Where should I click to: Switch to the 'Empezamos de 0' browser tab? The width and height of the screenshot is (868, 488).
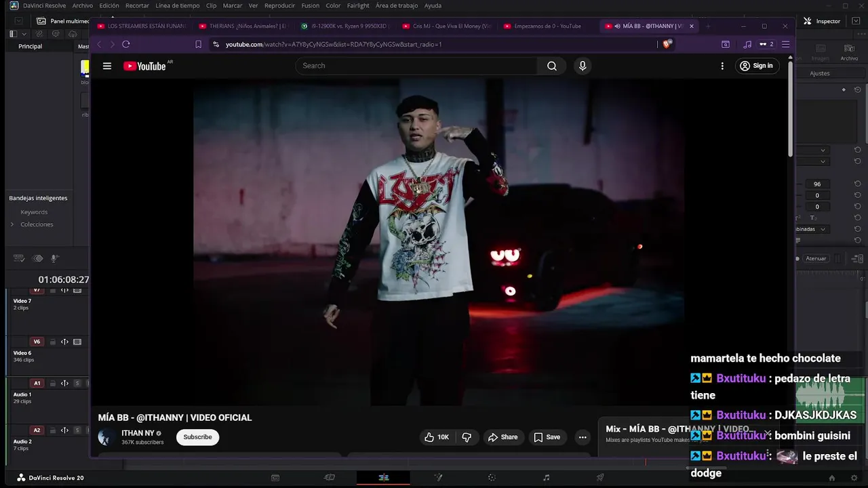click(x=547, y=26)
